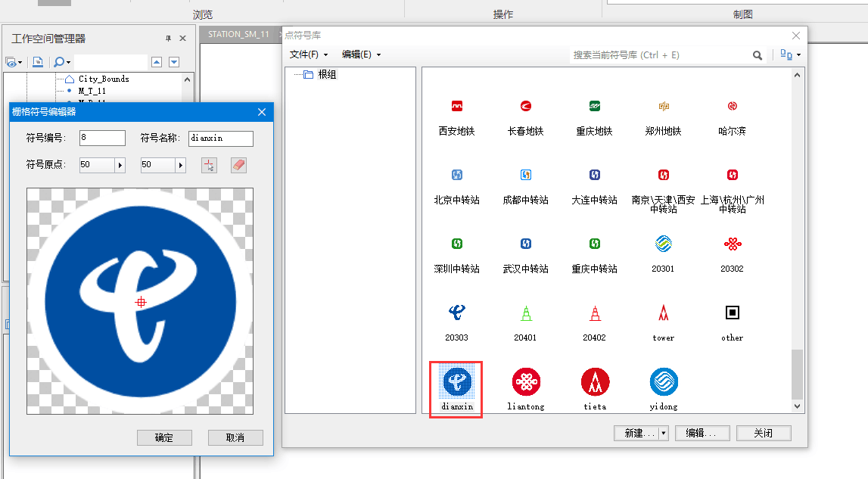Pin the 工作空间管理器 panel
This screenshot has width=868, height=479.
point(168,38)
